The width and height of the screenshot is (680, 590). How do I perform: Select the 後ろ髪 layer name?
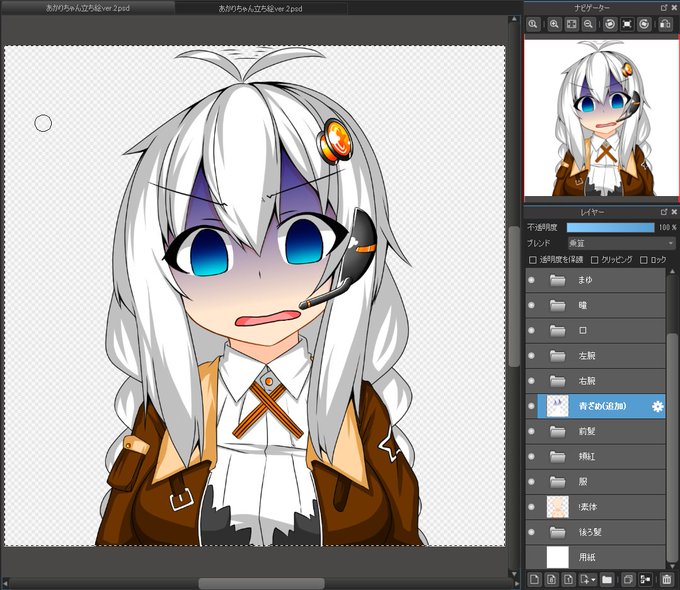(590, 532)
